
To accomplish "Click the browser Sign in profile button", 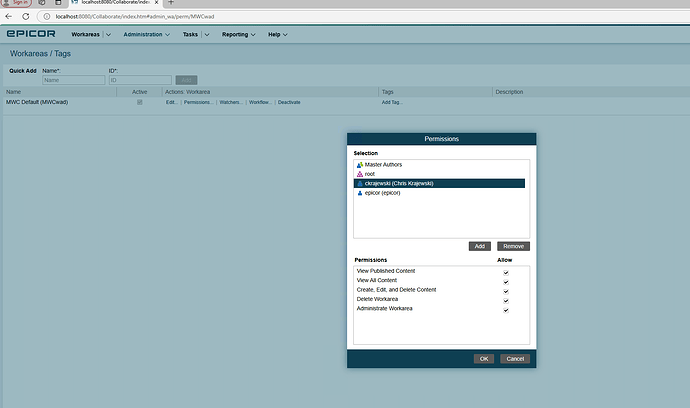I will pyautogui.click(x=16, y=3).
